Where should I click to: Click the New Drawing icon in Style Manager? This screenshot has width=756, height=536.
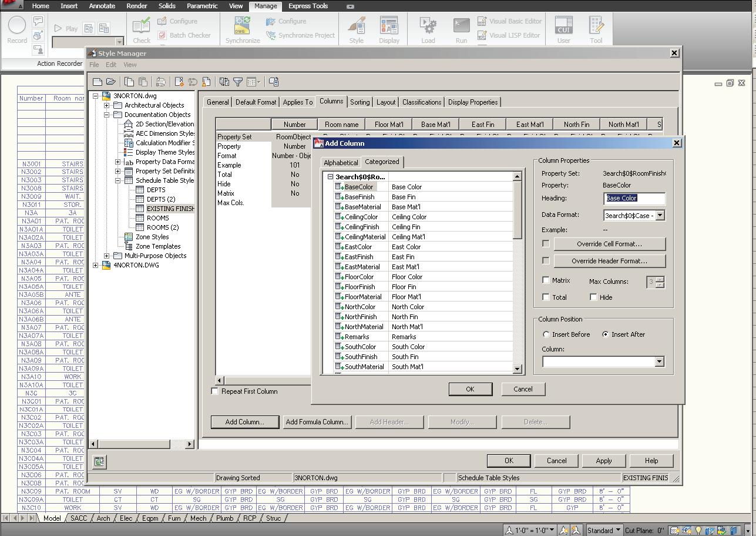point(98,82)
